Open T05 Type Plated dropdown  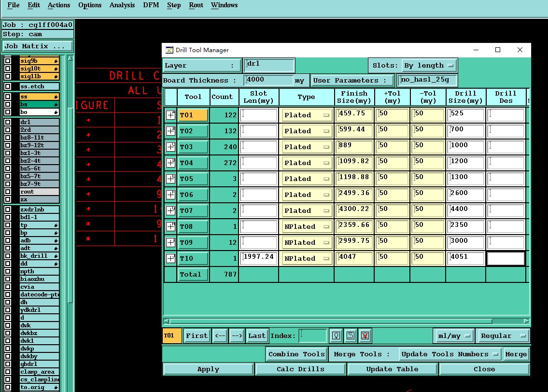[307, 179]
